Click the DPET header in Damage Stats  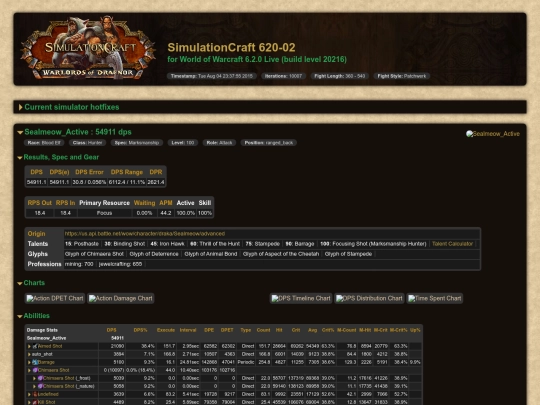pos(227,330)
